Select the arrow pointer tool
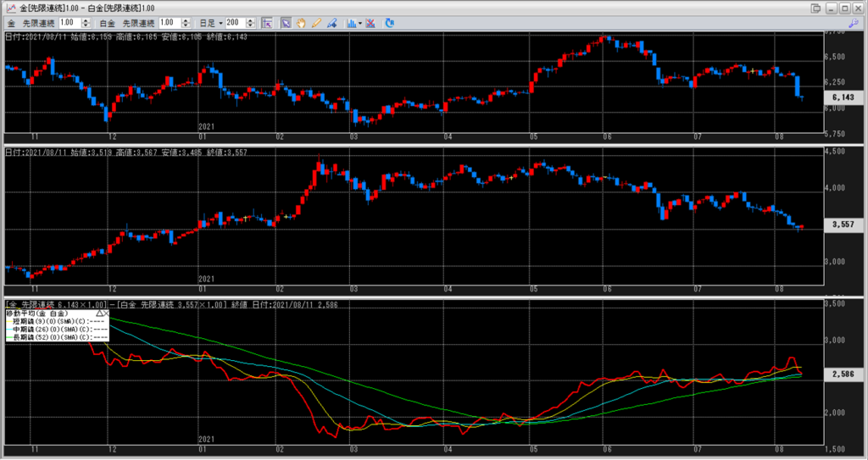 286,22
